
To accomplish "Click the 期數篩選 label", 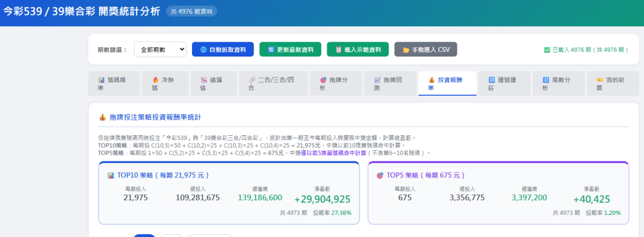I will coord(113,49).
